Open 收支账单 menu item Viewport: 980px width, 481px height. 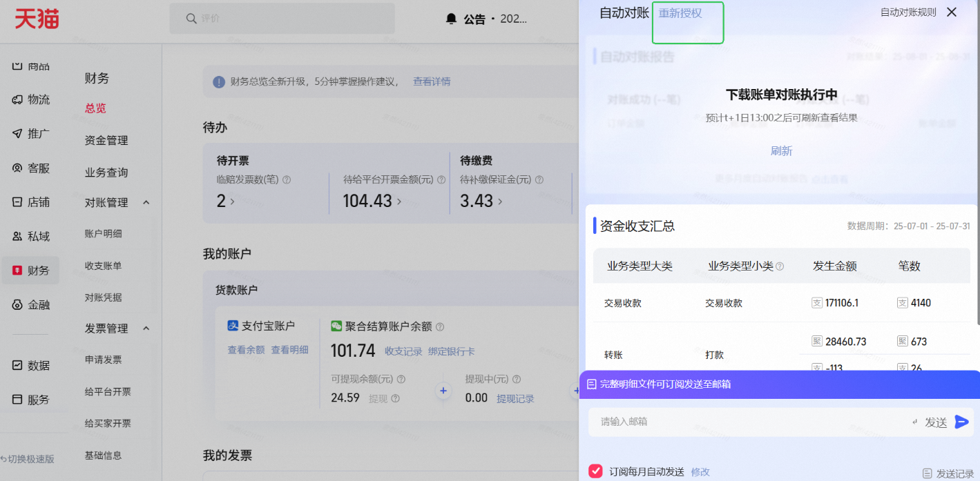(103, 266)
